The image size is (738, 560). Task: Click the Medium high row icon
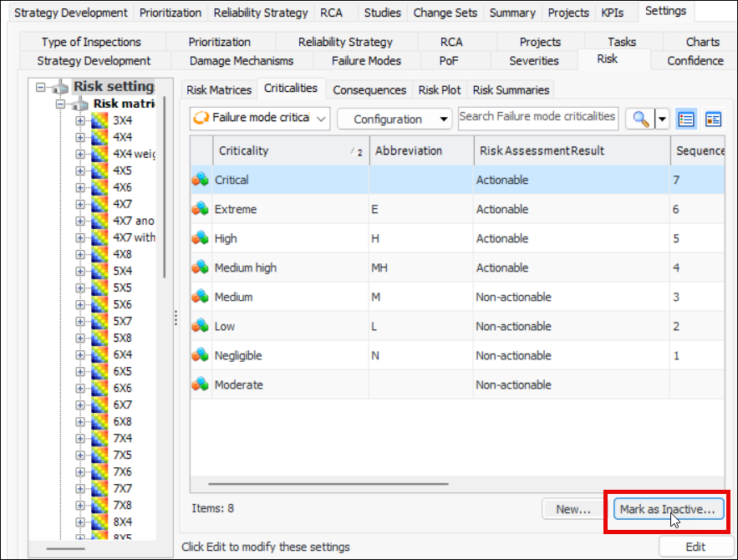click(201, 267)
